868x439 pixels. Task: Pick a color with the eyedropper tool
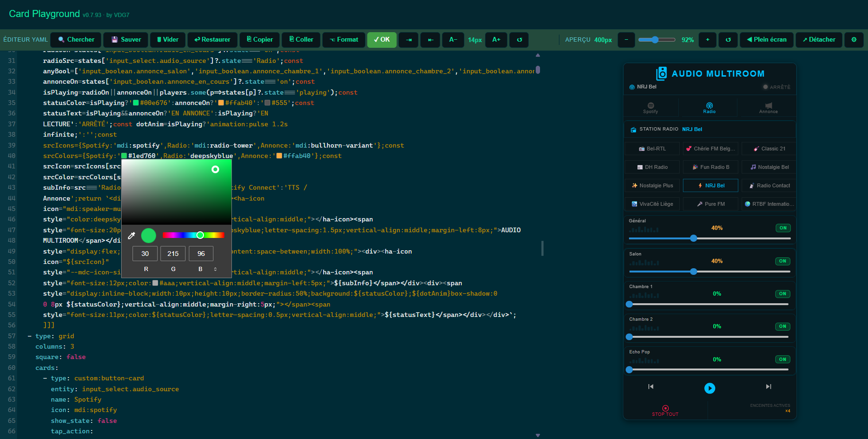[x=132, y=236]
